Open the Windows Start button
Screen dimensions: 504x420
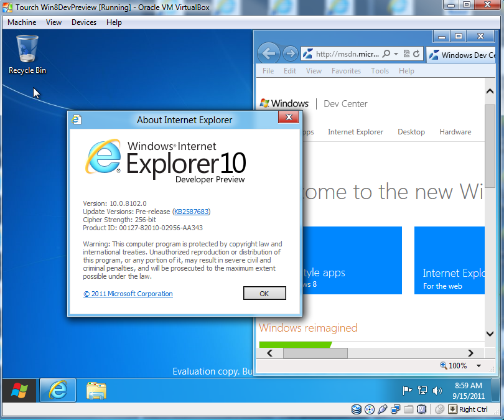coord(19,390)
